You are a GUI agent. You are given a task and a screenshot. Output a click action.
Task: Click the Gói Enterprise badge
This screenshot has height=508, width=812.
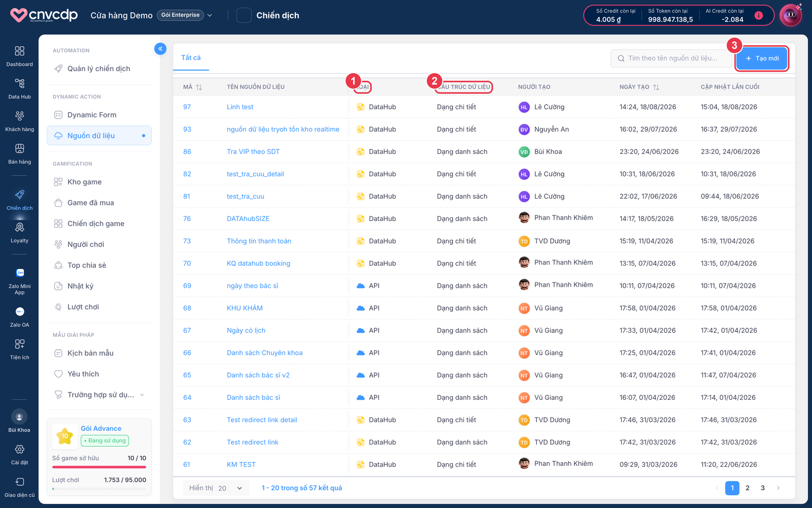(x=180, y=15)
